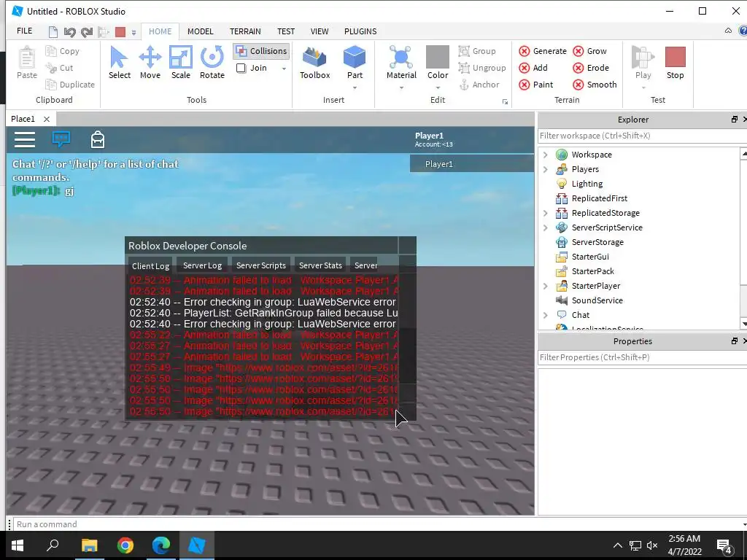Enable the Join checkbox
This screenshot has width=747, height=560.
[x=241, y=68]
